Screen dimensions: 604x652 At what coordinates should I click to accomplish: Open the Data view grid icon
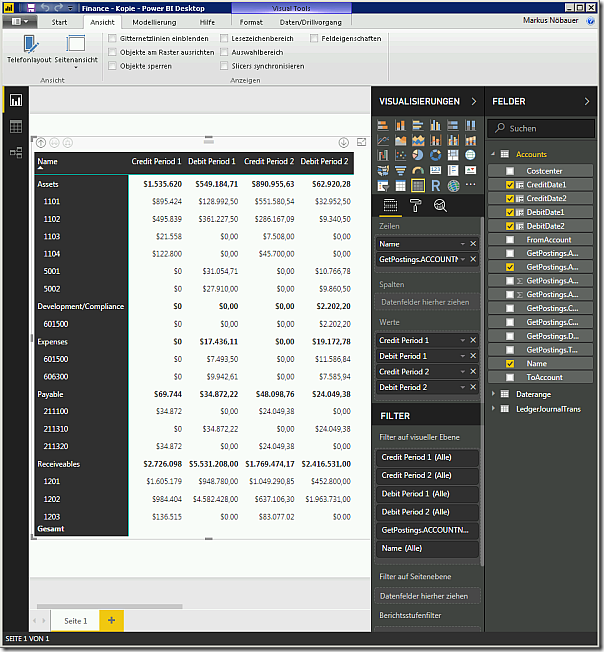click(x=16, y=126)
